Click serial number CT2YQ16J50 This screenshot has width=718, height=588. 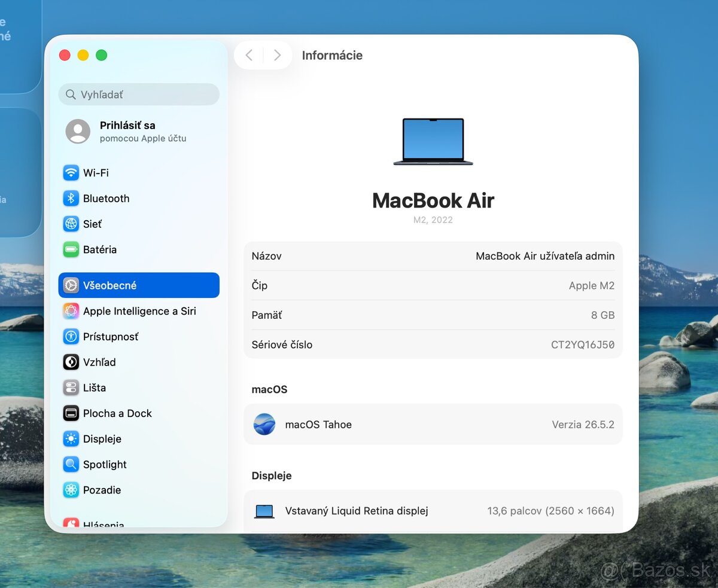click(583, 345)
